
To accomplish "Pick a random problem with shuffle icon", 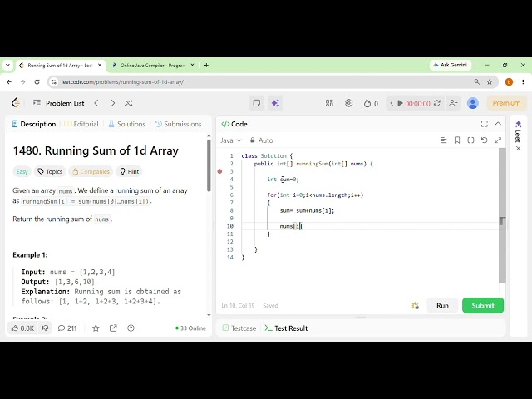I will [x=128, y=103].
